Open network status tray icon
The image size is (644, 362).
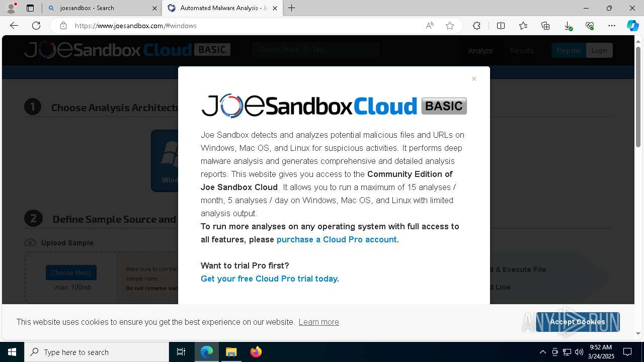click(x=567, y=352)
